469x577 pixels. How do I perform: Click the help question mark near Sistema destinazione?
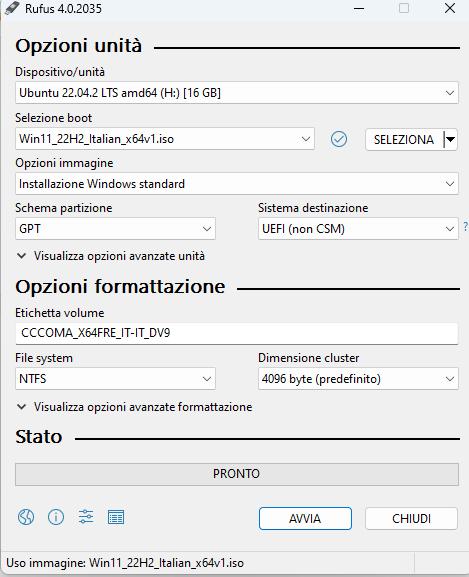pos(466,227)
